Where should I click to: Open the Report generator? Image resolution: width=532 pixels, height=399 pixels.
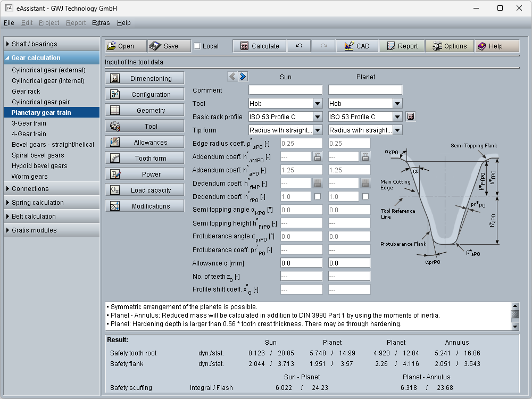point(402,46)
